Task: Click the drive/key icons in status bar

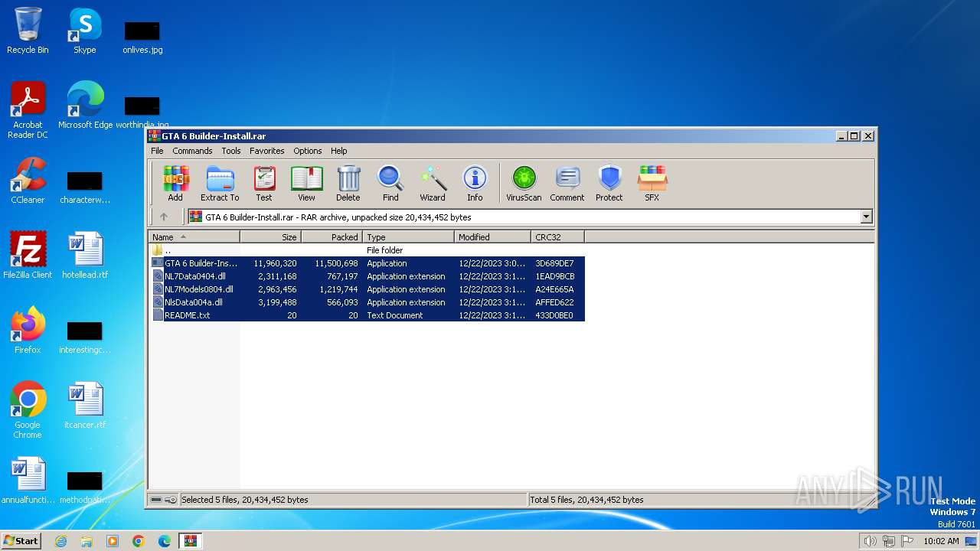Action: point(163,500)
